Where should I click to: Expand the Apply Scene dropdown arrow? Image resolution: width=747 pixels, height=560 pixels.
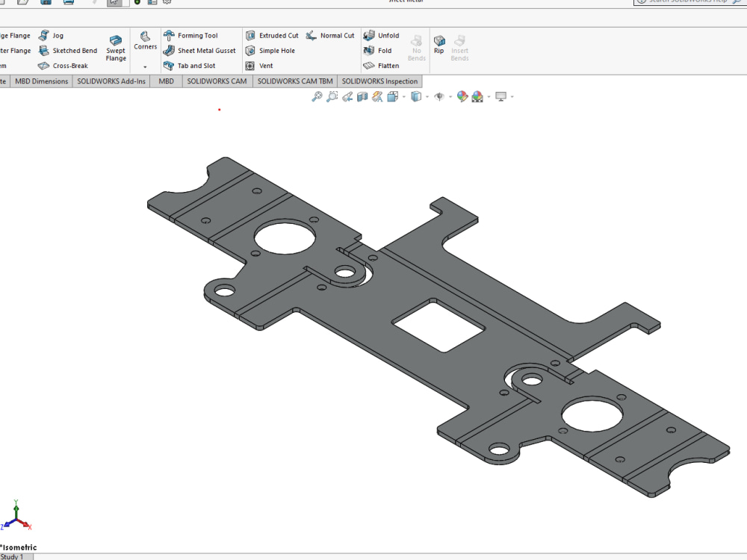click(x=489, y=96)
